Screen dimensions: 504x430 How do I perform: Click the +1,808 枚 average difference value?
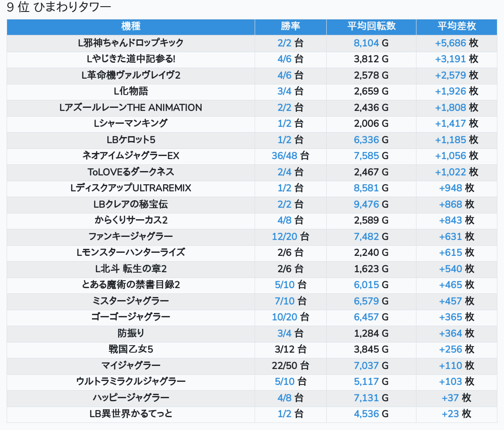point(456,107)
